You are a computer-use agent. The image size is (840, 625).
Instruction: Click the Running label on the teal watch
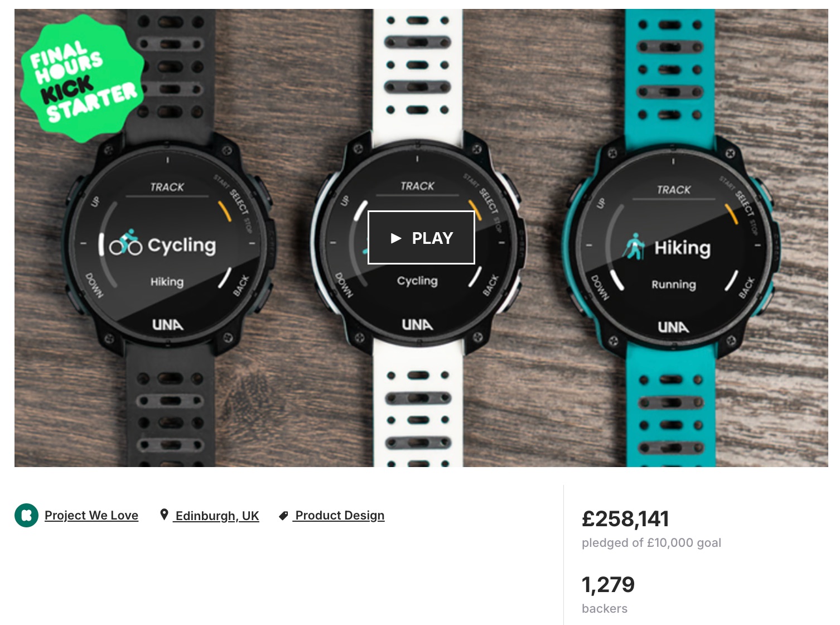(674, 285)
